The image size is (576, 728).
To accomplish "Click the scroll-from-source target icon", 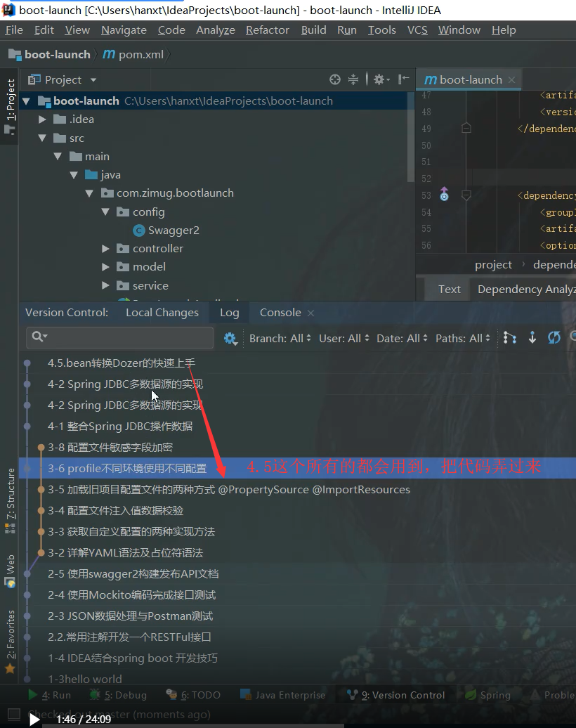I will coord(334,79).
